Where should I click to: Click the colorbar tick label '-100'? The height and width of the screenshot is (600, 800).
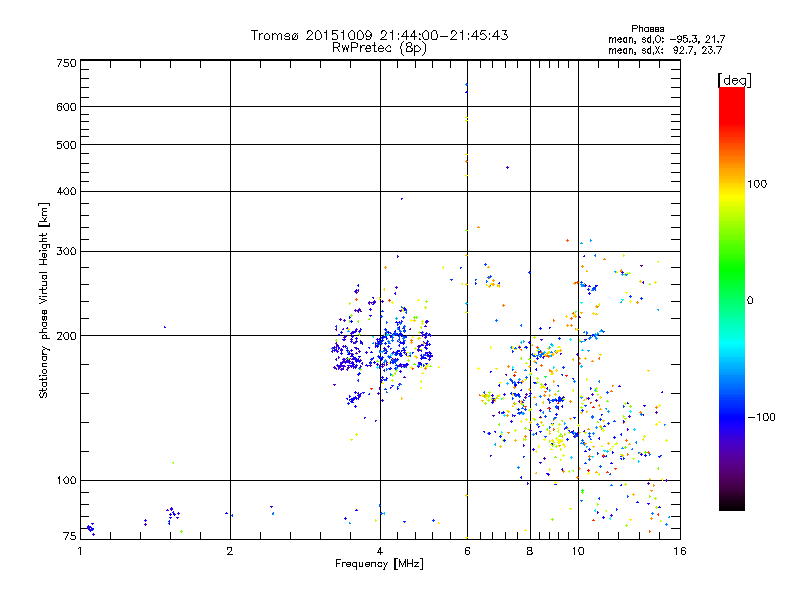(761, 417)
